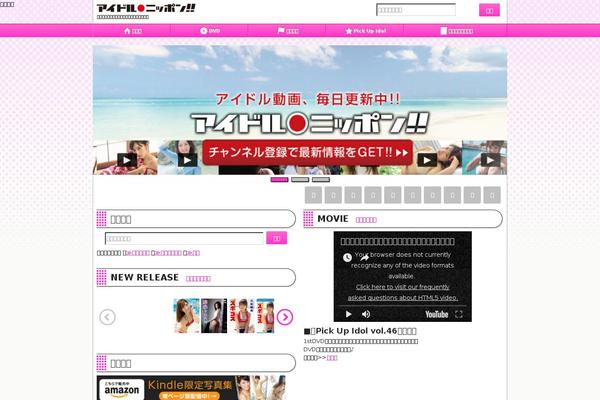Screen dimensions: 600x400
Task: Open the video in fullscreen
Action: pyautogui.click(x=458, y=314)
